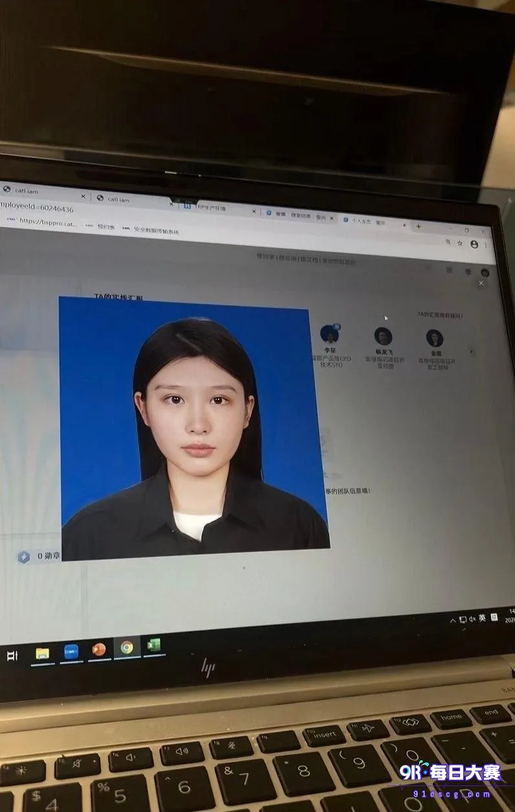Click the Task View icon on taskbar
Viewport: 515px width, 812px height.
pos(12,656)
